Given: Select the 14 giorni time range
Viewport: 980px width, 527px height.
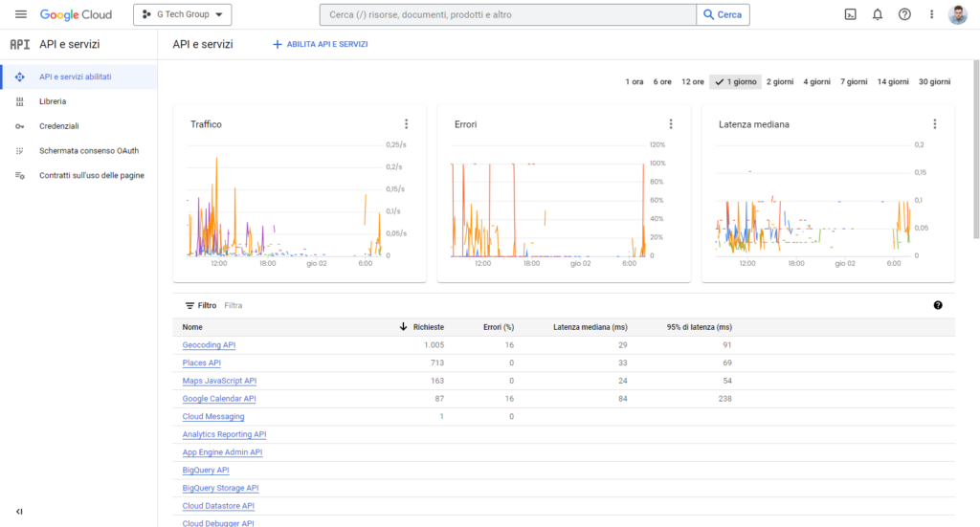Looking at the screenshot, I should (x=893, y=82).
